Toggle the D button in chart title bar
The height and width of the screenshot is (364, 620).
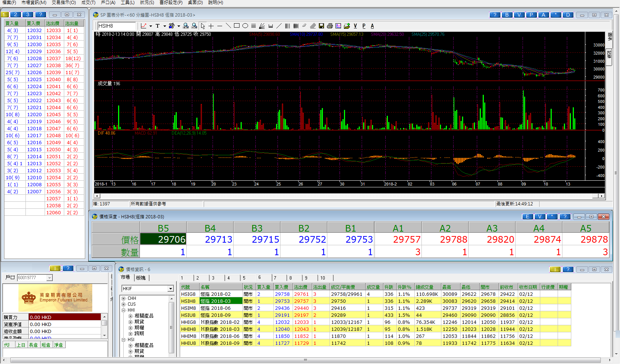tap(568, 15)
